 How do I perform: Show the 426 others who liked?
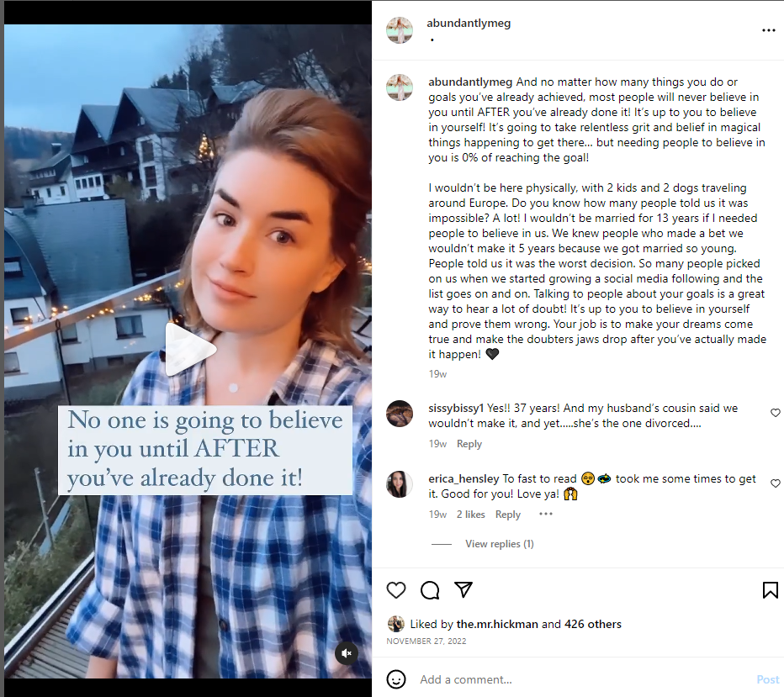(592, 624)
